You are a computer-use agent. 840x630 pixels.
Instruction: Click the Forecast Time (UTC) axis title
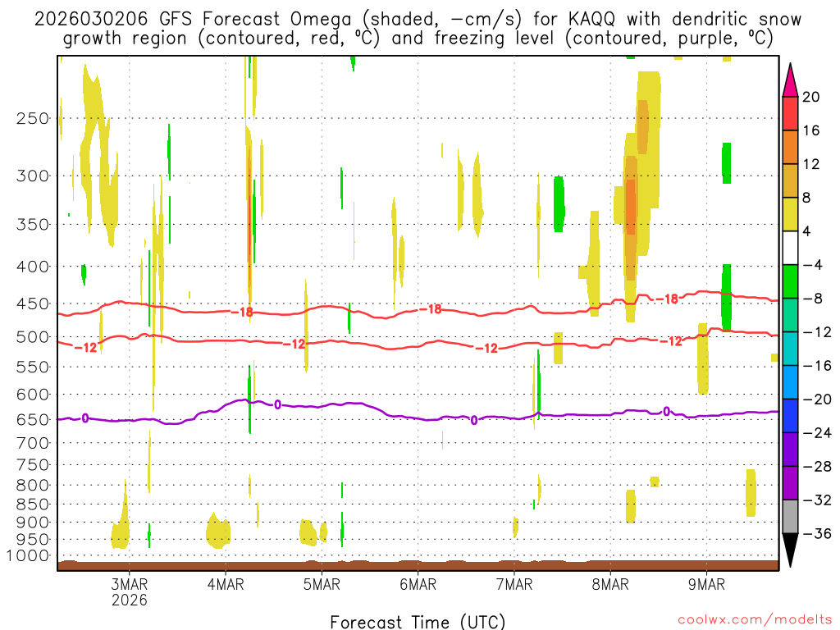click(x=418, y=622)
